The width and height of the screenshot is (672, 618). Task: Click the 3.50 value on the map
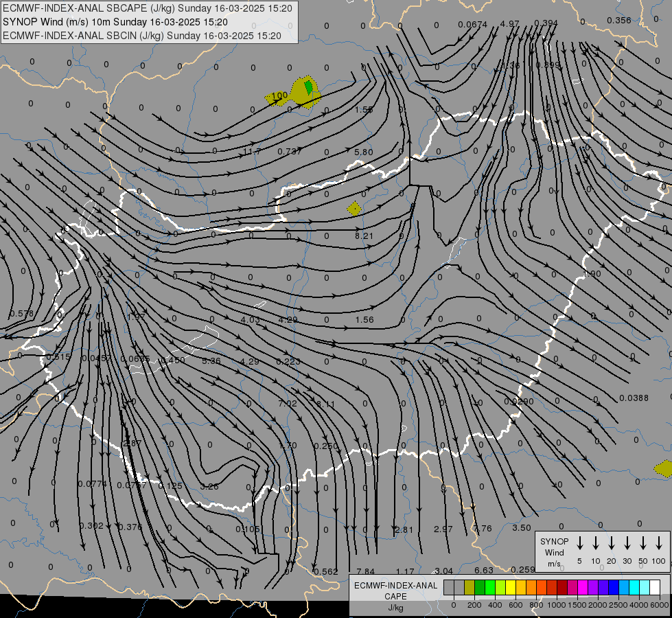click(522, 528)
